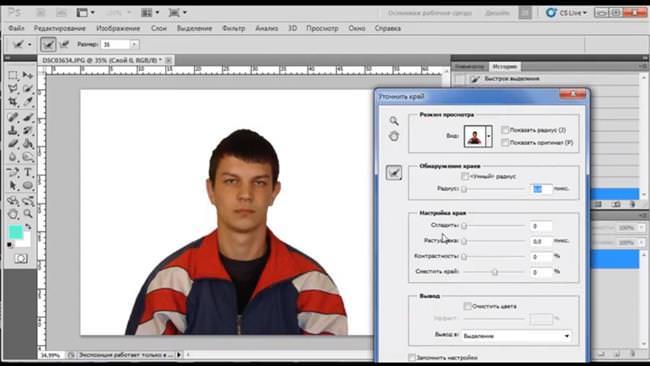
Task: Enable 'Показать оригинал (P)' checkbox
Action: pos(505,142)
